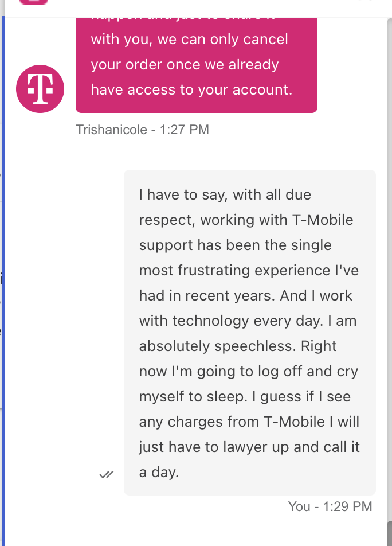Screen dimensions: 392x546
Task: Select your long gray reply bubble
Action: (249, 333)
